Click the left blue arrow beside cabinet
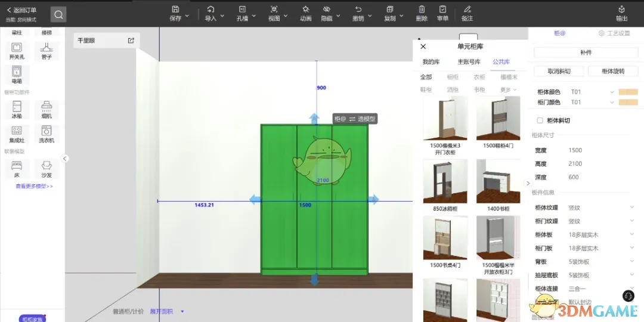This screenshot has width=644, height=322. tap(255, 200)
